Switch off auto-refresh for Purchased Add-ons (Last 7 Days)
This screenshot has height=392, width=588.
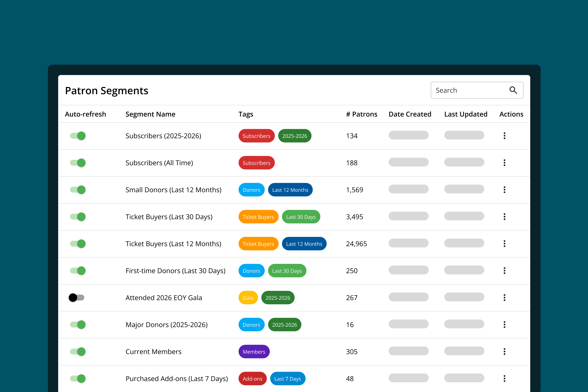pos(78,379)
